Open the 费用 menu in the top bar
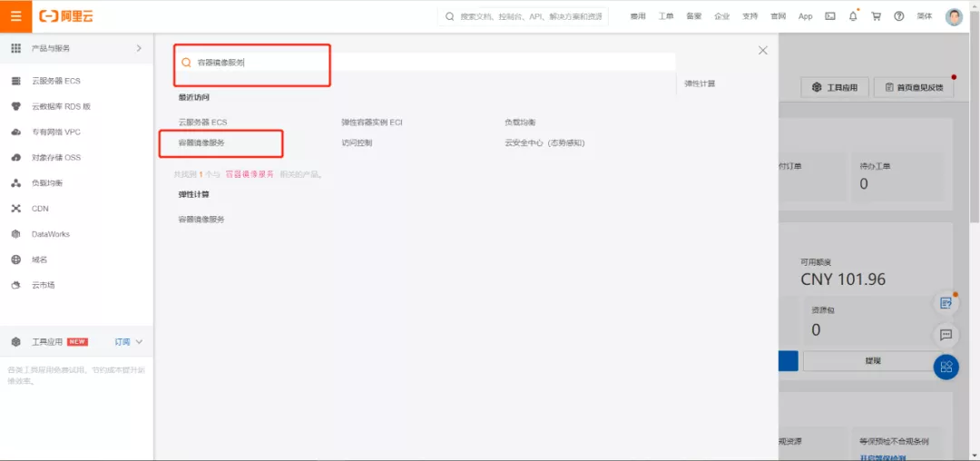 (x=638, y=16)
